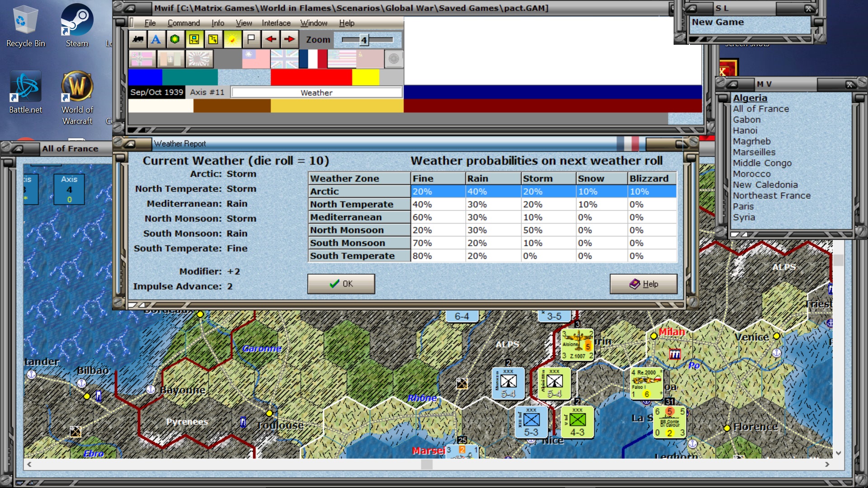Image resolution: width=868 pixels, height=488 pixels.
Task: Open Steam desktop shortcut
Action: (x=77, y=26)
